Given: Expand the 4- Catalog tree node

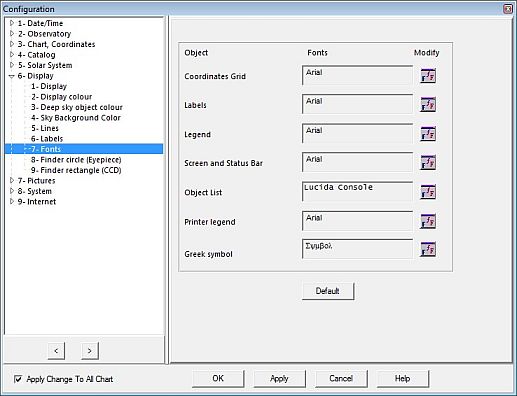Looking at the screenshot, I should tap(12, 55).
